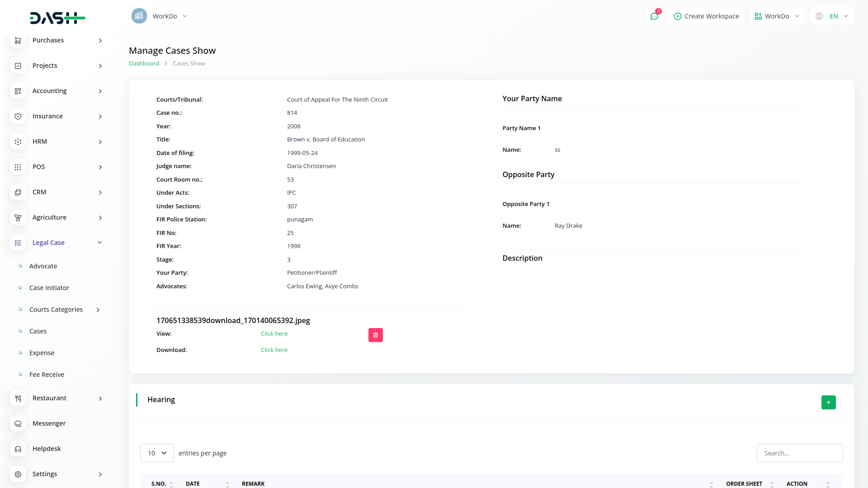The image size is (868, 488).
Task: Click the Accounting sidebar icon
Action: [x=18, y=91]
